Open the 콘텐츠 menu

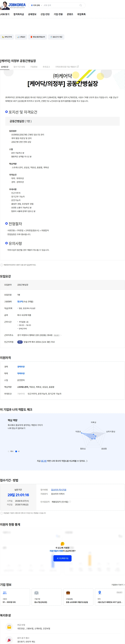70,14
